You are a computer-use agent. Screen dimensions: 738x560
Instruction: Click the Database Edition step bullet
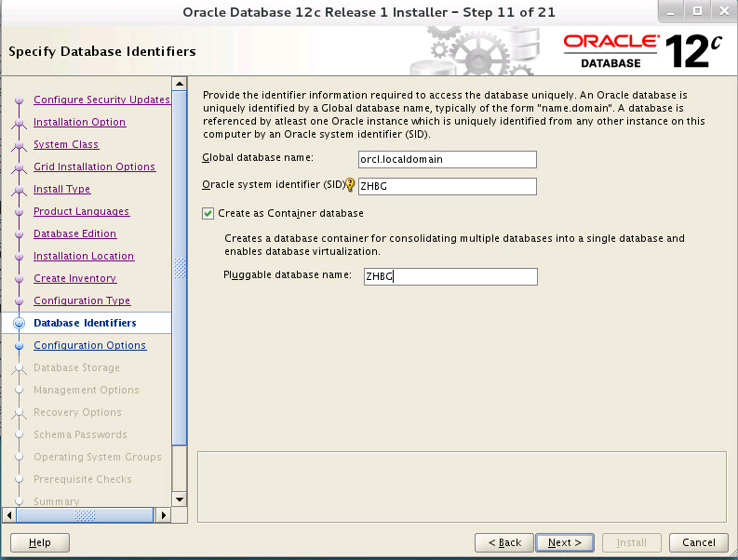pyautogui.click(x=19, y=234)
